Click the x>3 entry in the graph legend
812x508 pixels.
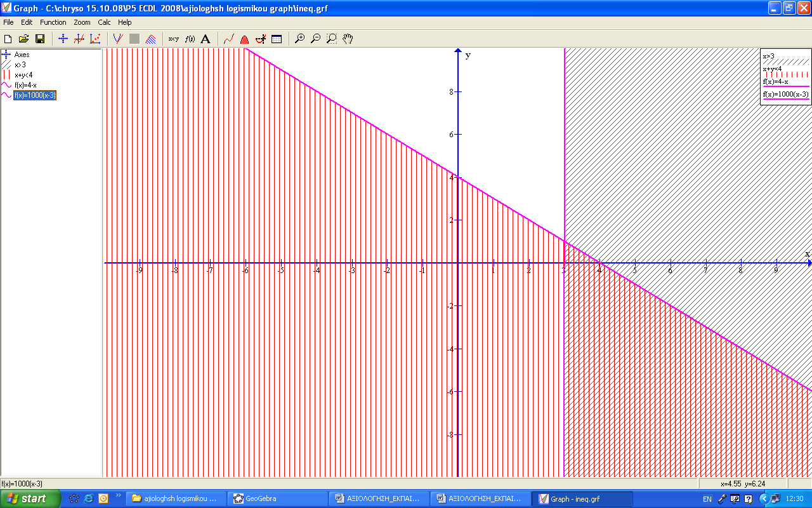pos(786,58)
